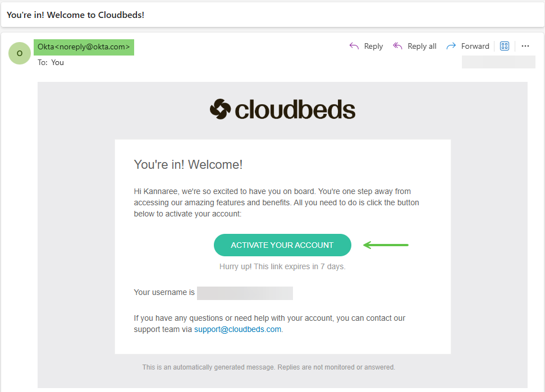Click the 'Reply all' text label
Image resolution: width=545 pixels, height=392 pixels.
pyautogui.click(x=422, y=46)
